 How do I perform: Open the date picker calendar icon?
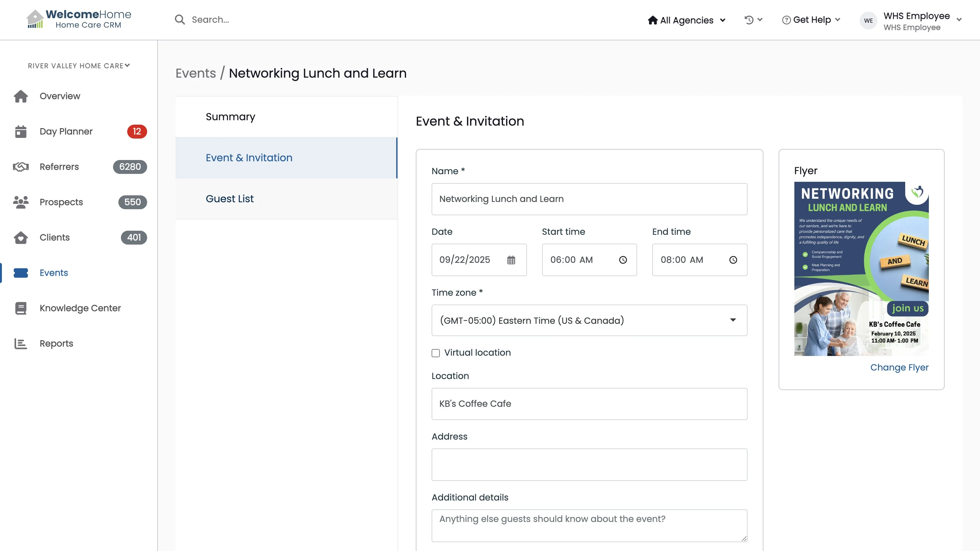pyautogui.click(x=511, y=260)
